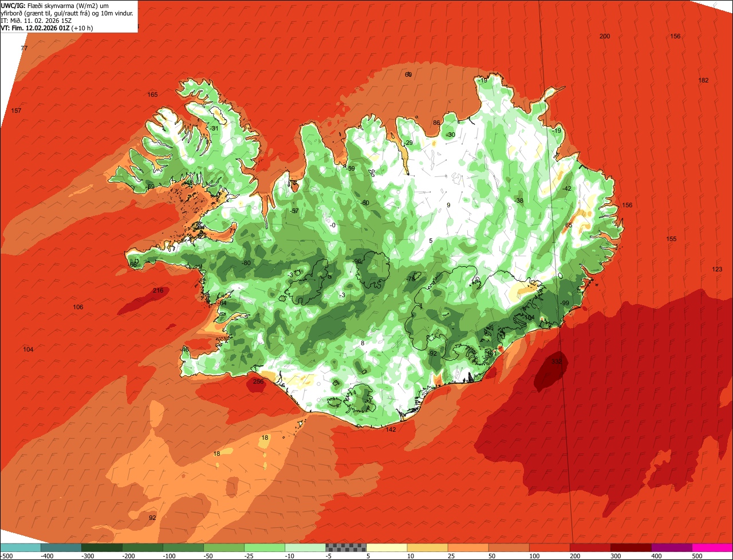Click the valid time 'VT: Fim. 12.02.2026 01Z (+10 h)'

point(47,27)
